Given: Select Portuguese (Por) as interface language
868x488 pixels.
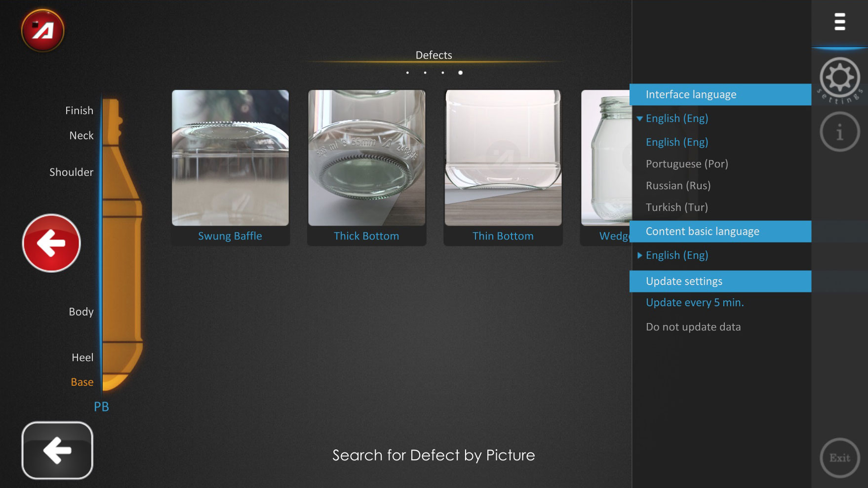Looking at the screenshot, I should (686, 163).
